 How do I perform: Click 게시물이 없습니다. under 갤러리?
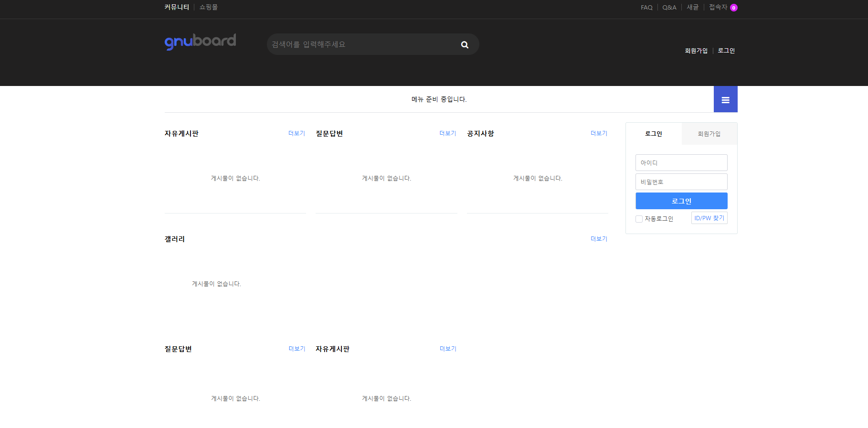(x=216, y=284)
